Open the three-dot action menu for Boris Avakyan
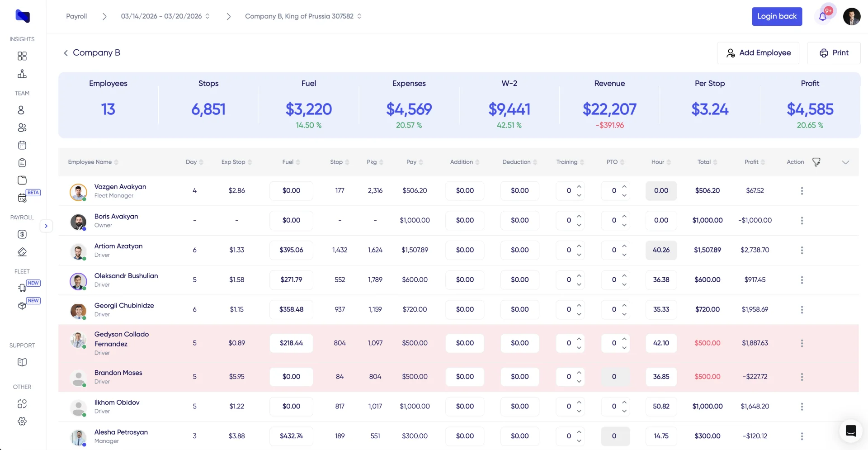The image size is (868, 450). (802, 221)
